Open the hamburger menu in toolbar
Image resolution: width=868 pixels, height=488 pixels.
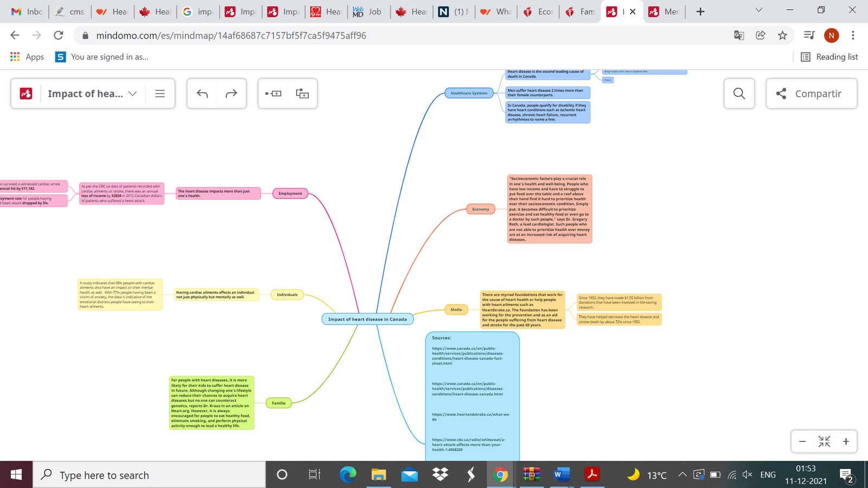pyautogui.click(x=160, y=94)
